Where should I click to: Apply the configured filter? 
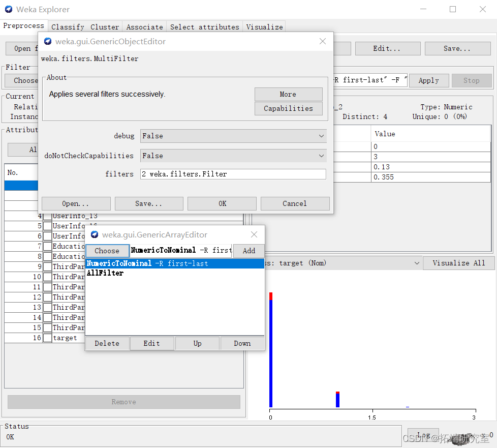click(x=428, y=80)
